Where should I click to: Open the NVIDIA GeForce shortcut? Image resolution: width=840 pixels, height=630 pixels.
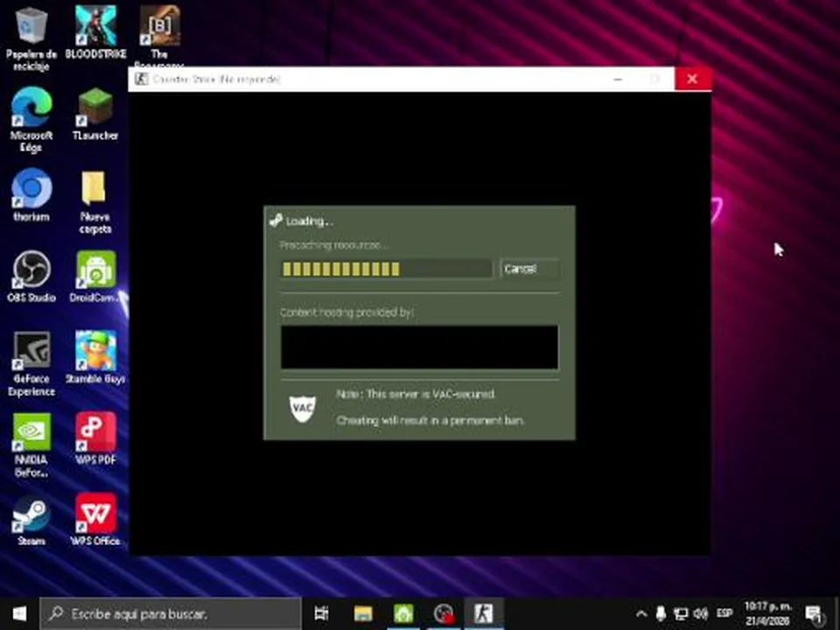click(31, 444)
